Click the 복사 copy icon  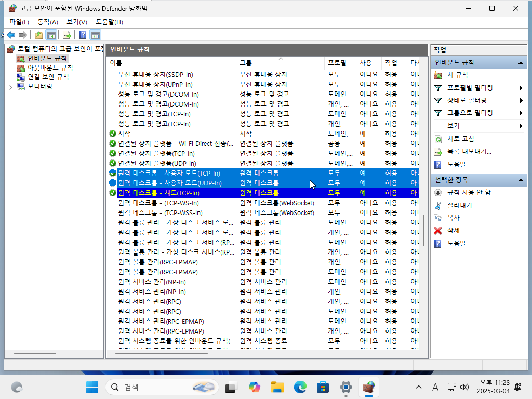438,218
